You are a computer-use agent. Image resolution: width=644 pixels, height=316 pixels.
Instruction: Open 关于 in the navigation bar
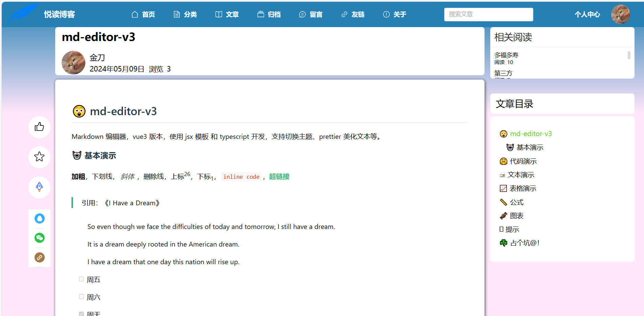tap(400, 14)
